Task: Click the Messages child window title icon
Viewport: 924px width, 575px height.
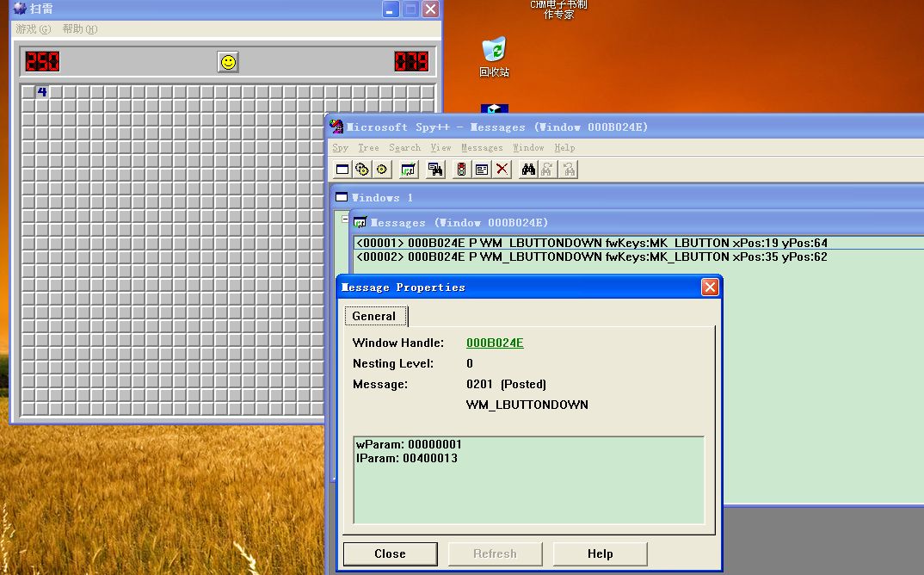Action: (360, 222)
